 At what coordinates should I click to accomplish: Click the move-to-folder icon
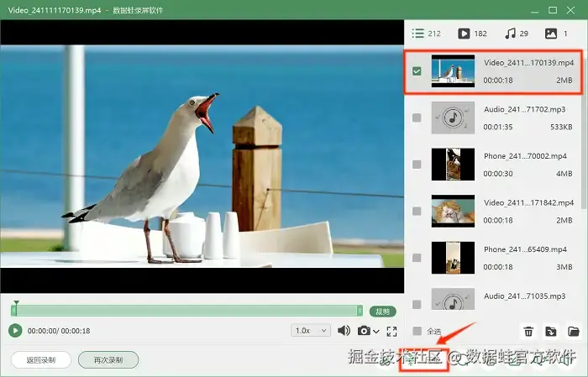[551, 332]
